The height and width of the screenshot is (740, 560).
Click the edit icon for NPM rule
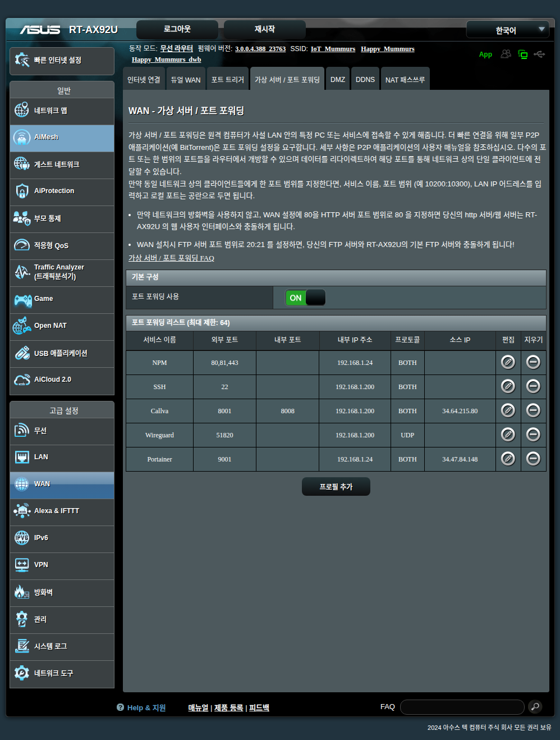tap(508, 362)
